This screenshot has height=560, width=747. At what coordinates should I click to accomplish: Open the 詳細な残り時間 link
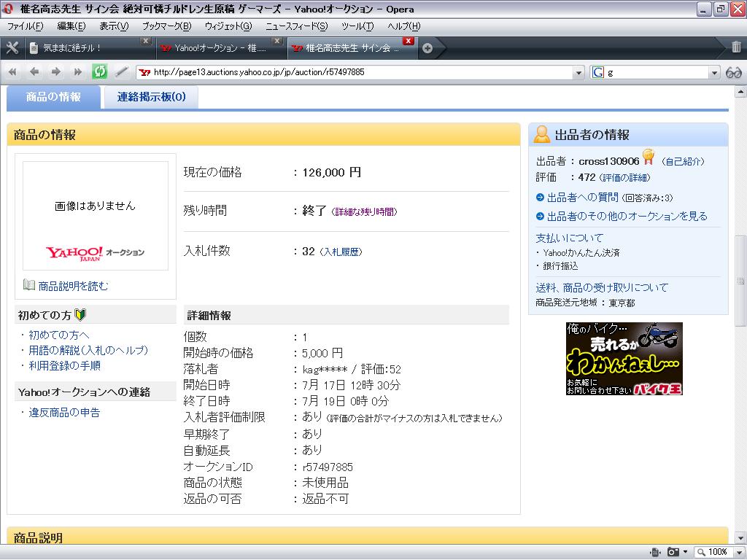tap(364, 212)
